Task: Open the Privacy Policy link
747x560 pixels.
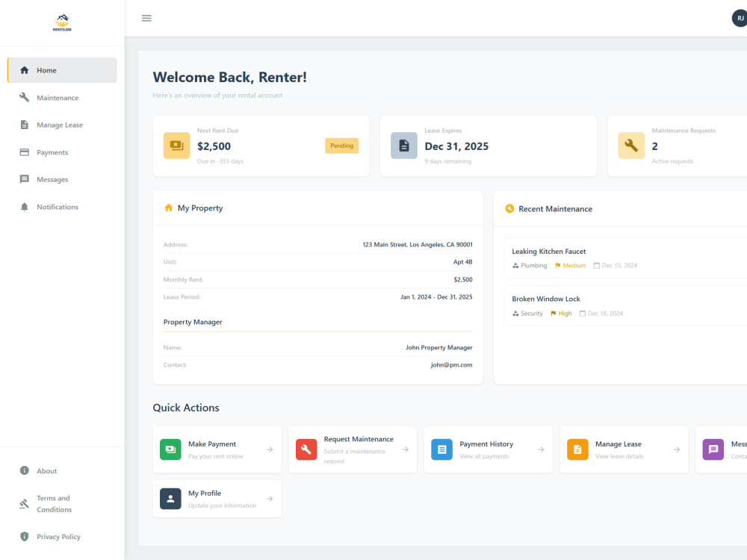Action: tap(63, 536)
